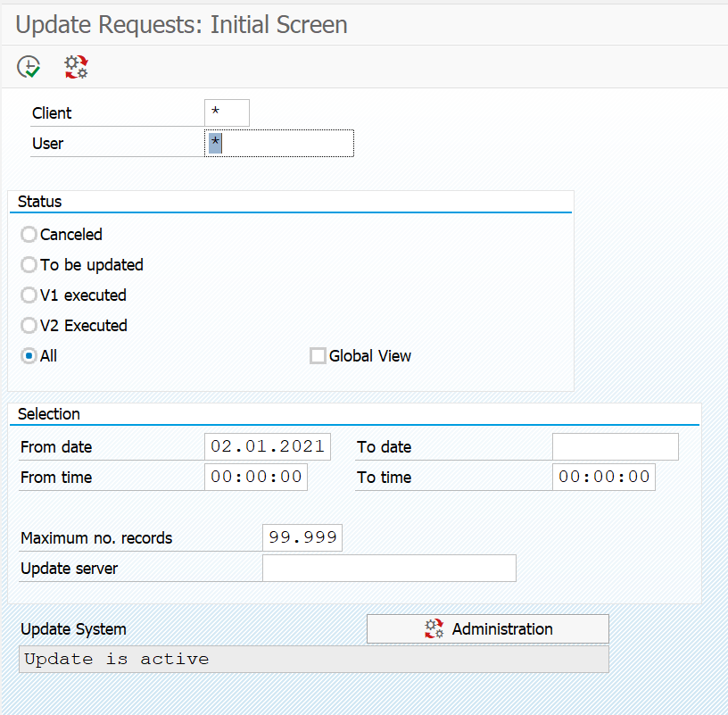Click the 'Selection' group heading
This screenshot has width=728, height=715.
point(49,414)
